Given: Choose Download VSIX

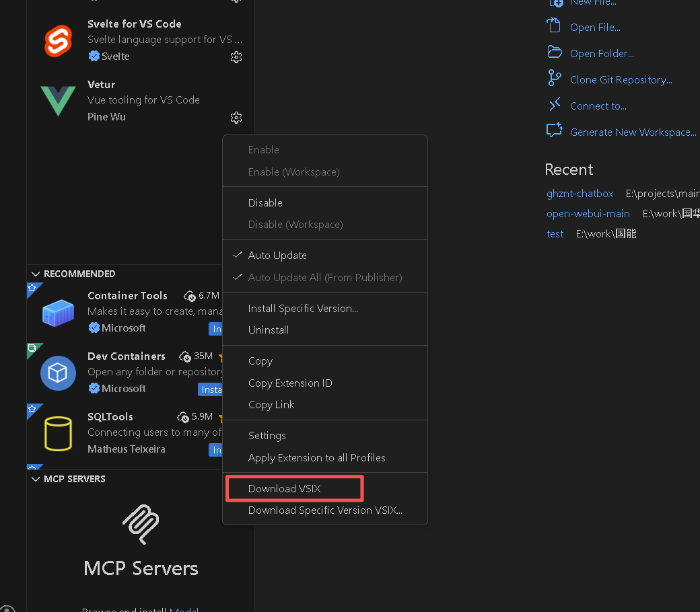Looking at the screenshot, I should 325,488.
